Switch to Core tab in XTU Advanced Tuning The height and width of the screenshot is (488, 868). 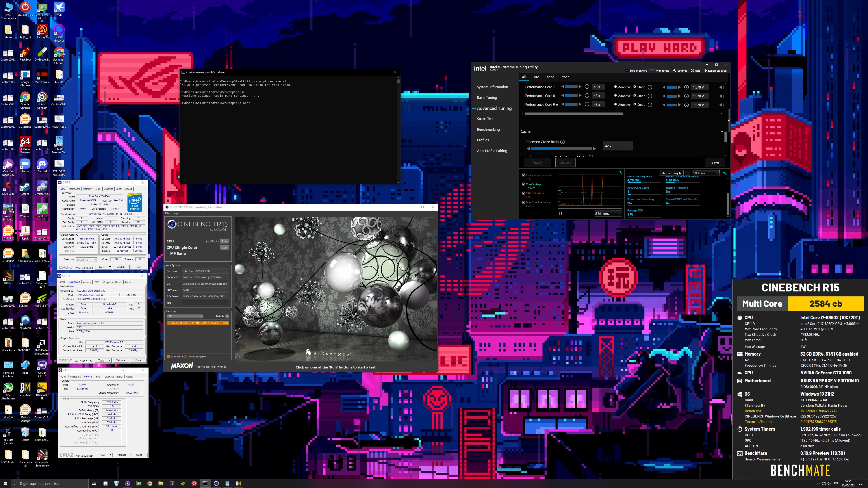535,77
